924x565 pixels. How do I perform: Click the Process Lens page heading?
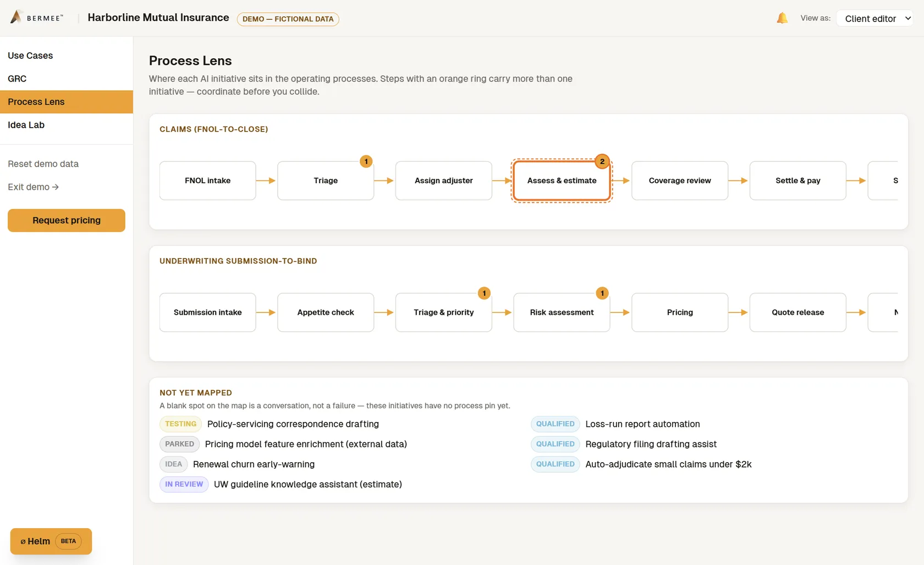190,61
